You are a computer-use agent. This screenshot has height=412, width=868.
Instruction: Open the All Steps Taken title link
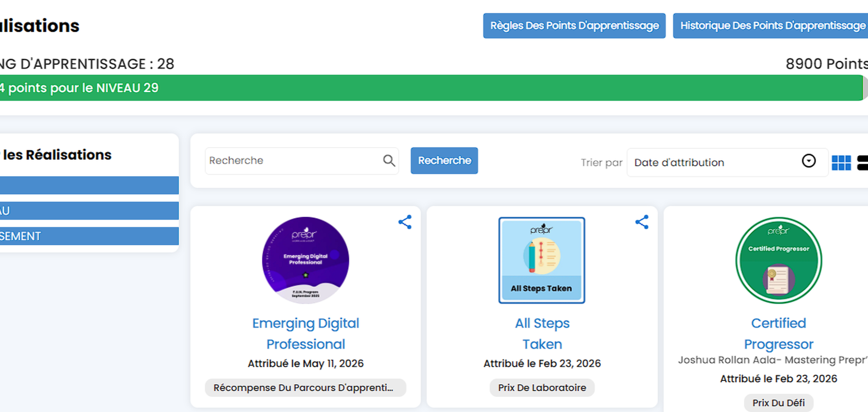click(x=542, y=334)
